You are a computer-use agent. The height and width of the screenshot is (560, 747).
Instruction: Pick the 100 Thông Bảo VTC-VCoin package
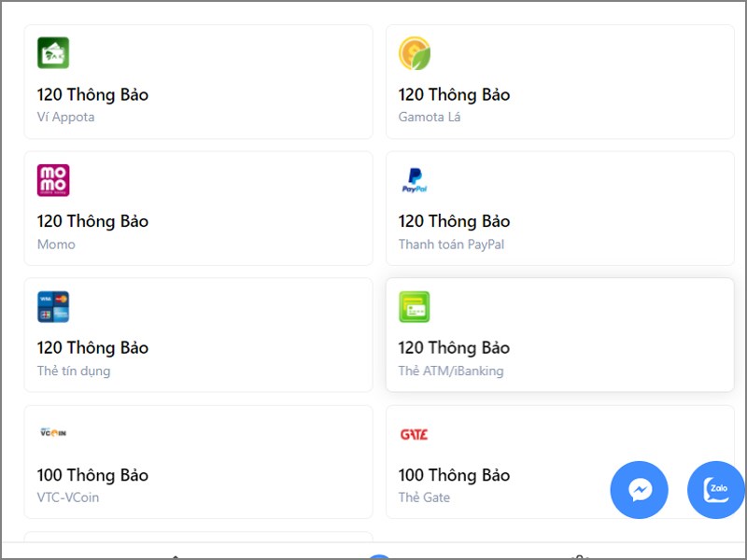(x=198, y=462)
